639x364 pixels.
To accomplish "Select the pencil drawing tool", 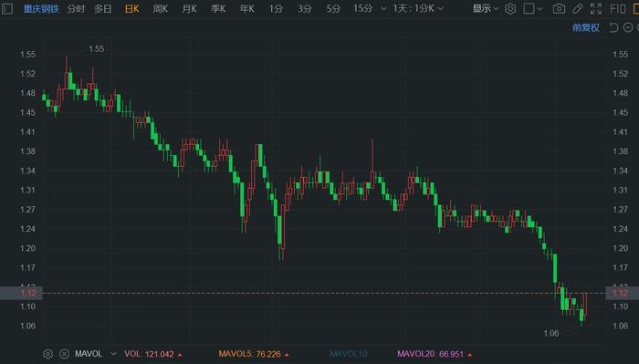I will [x=578, y=8].
